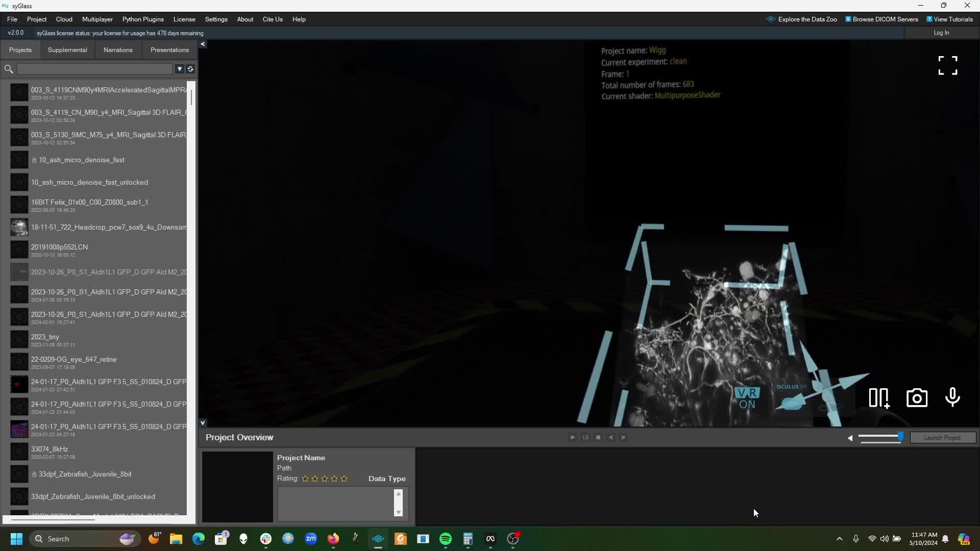Open View Tutorials link
The height and width of the screenshot is (551, 980).
[949, 19]
